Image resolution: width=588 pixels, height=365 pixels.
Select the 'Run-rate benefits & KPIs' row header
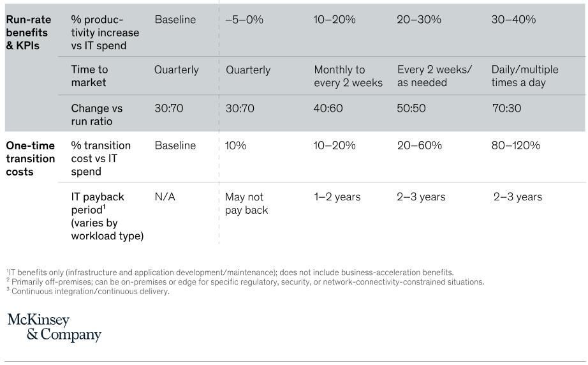[27, 33]
